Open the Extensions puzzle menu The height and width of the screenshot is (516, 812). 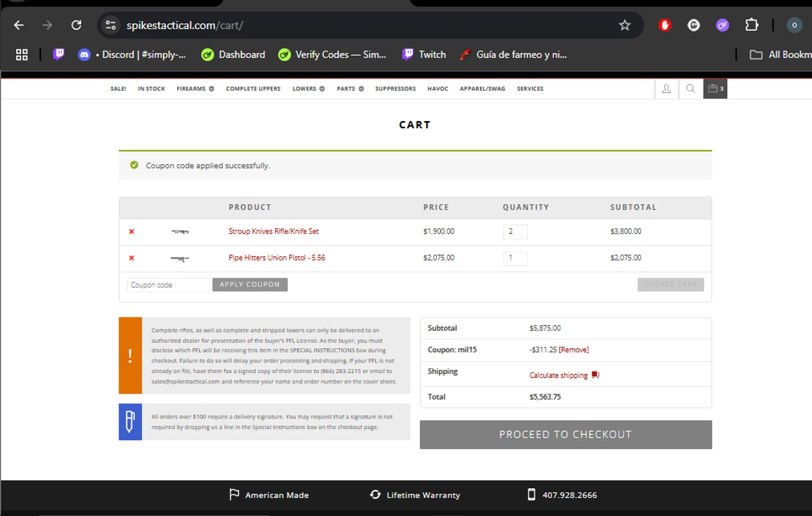[x=751, y=25]
